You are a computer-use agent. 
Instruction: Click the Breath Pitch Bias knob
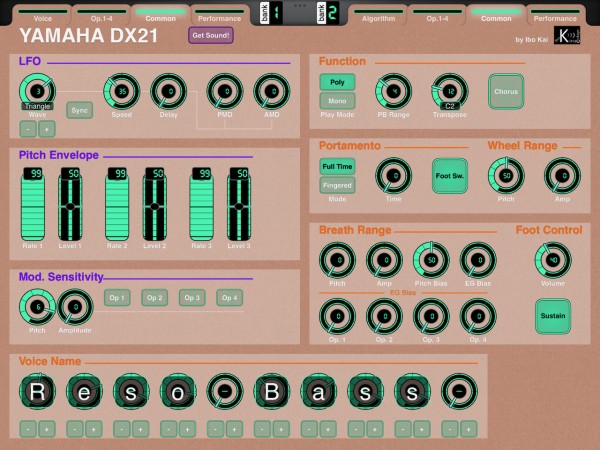(431, 260)
